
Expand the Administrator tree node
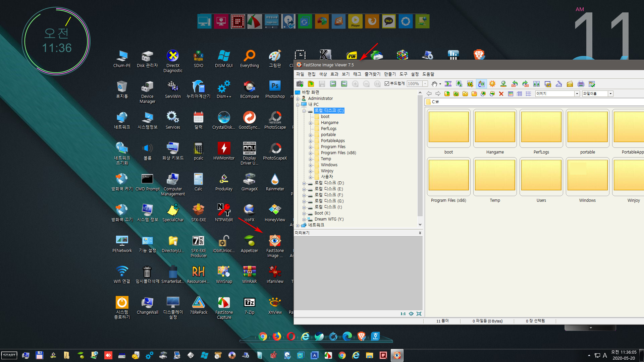click(x=298, y=99)
